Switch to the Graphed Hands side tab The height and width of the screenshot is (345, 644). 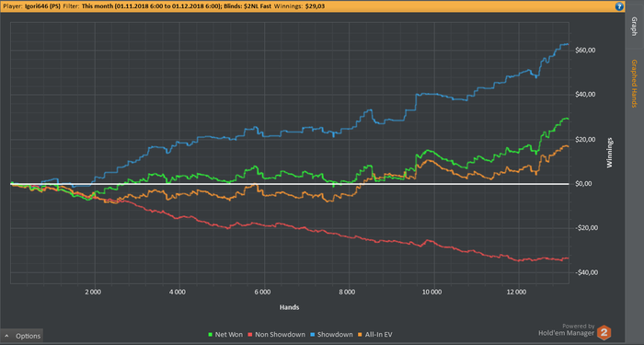click(634, 84)
